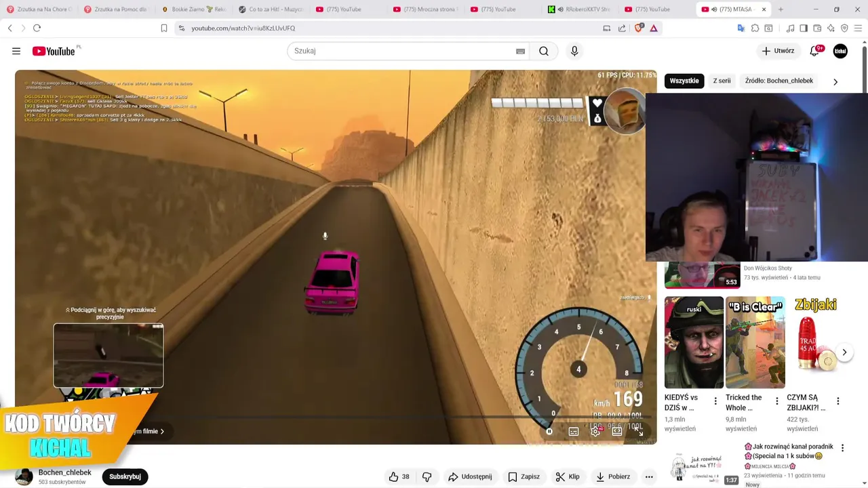This screenshot has width=868, height=488.
Task: Open the account avatar menu
Action: click(840, 51)
